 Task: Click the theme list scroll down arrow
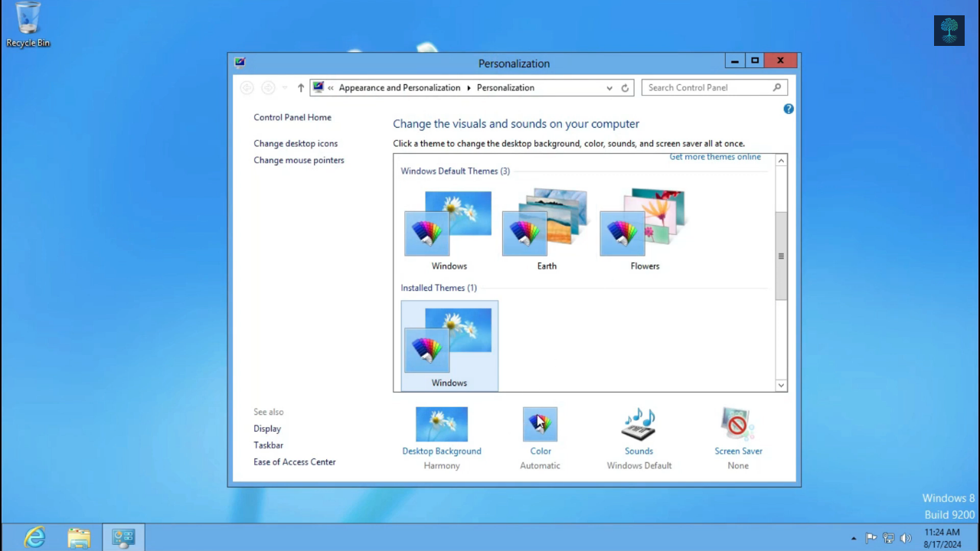[781, 385]
